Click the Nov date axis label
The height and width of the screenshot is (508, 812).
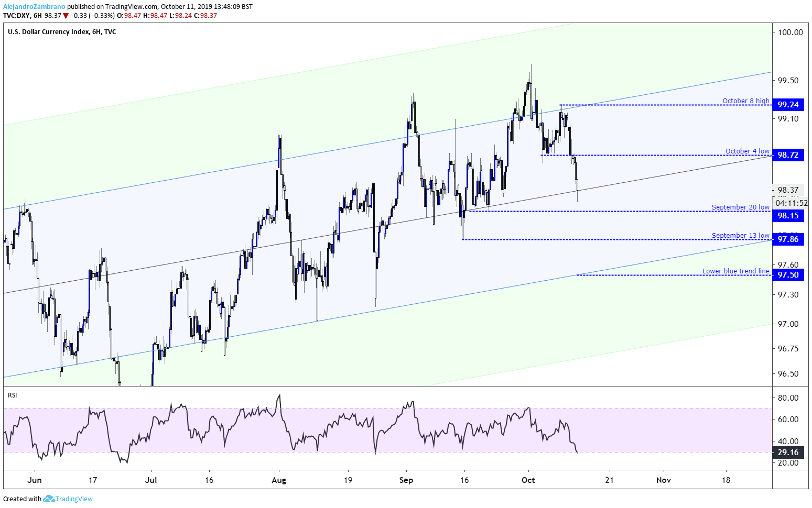(x=664, y=480)
